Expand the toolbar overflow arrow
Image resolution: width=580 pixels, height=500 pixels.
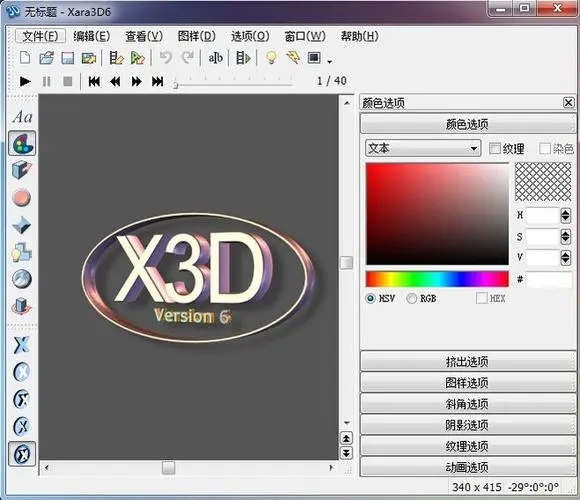pos(330,61)
